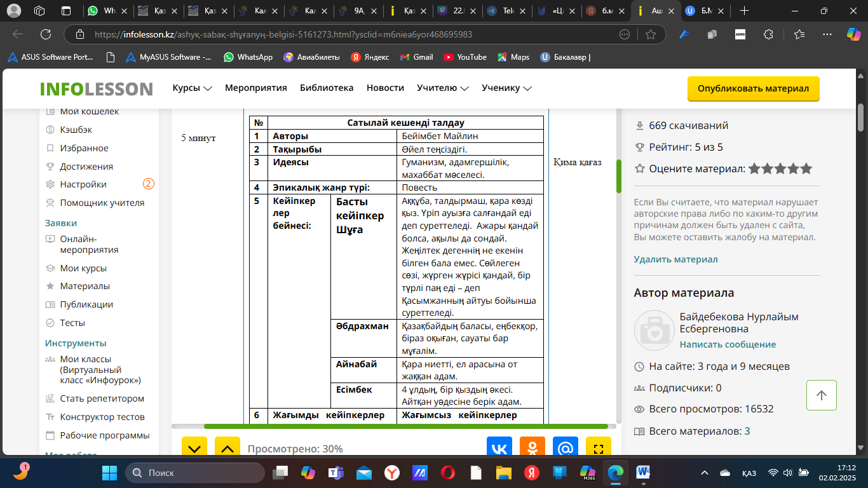Click Опубликовать материал button
This screenshot has width=868, height=488.
coord(753,89)
